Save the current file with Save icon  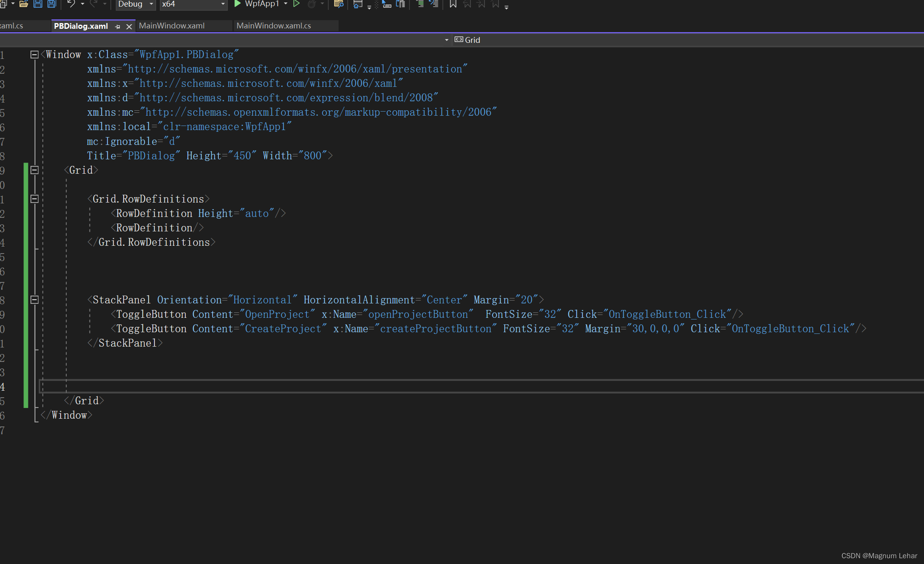pyautogui.click(x=38, y=4)
